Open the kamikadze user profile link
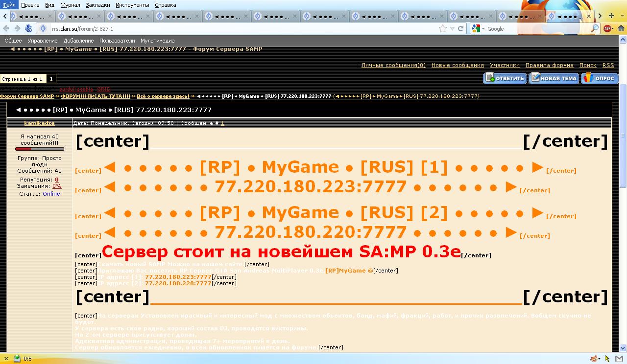This screenshot has width=627, height=364. (x=39, y=123)
